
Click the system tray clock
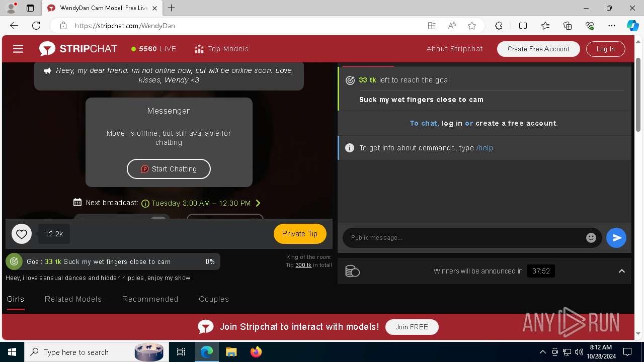pyautogui.click(x=600, y=352)
